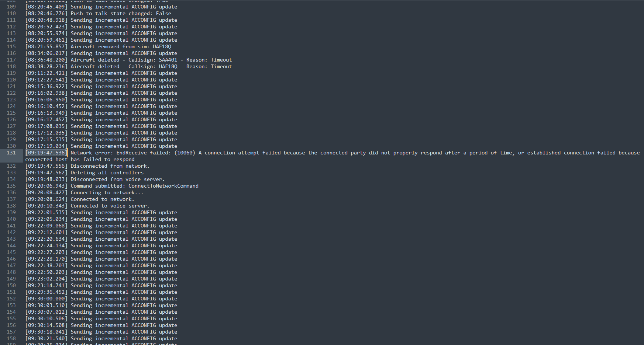This screenshot has width=644, height=345.
Task: Click the 'Connected to voice server.' line
Action: (x=110, y=206)
